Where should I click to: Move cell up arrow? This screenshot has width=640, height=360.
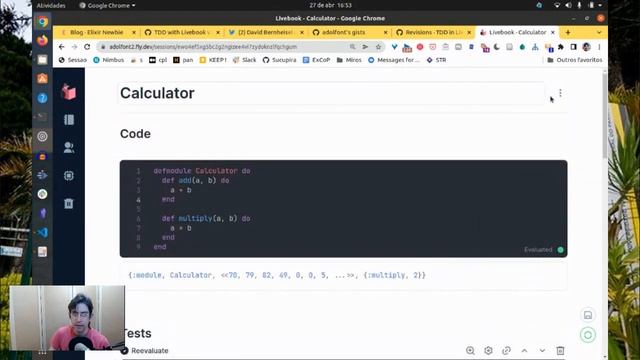pyautogui.click(x=524, y=351)
